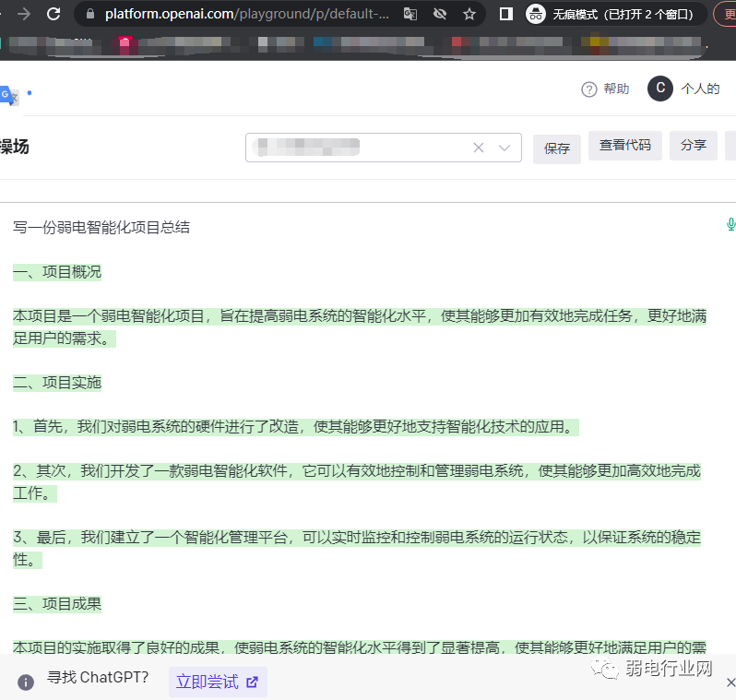The width and height of the screenshot is (736, 700).
Task: Reload the page with the refresh icon
Action: click(x=53, y=14)
